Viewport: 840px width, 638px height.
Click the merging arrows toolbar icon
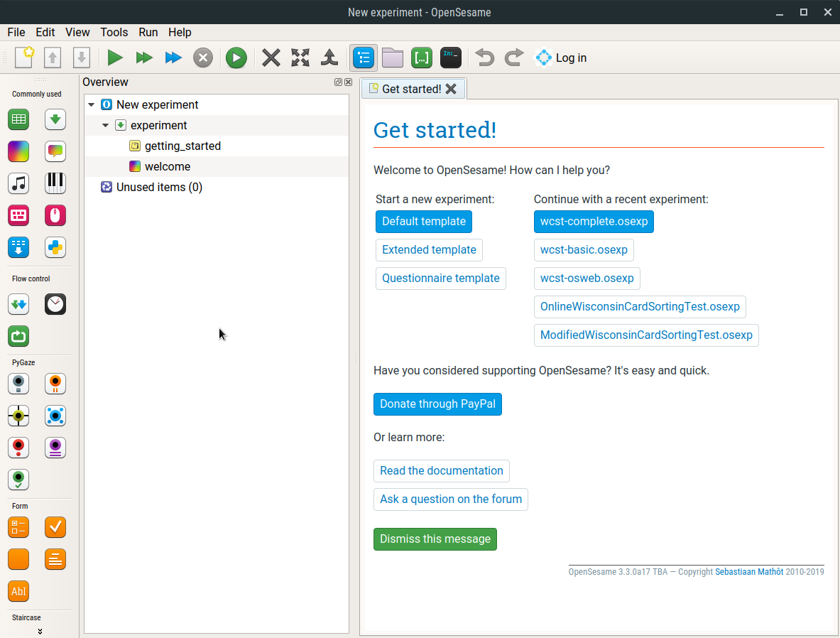tap(329, 58)
